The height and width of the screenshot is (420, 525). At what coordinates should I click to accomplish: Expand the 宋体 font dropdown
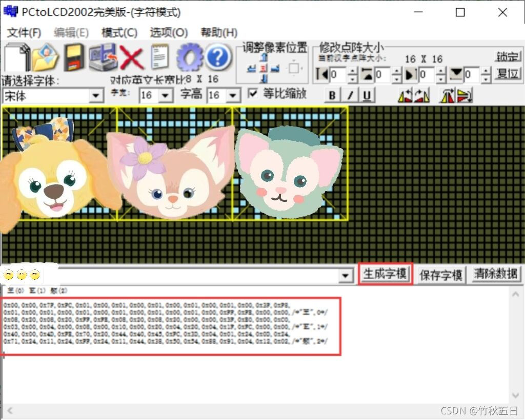coord(96,96)
